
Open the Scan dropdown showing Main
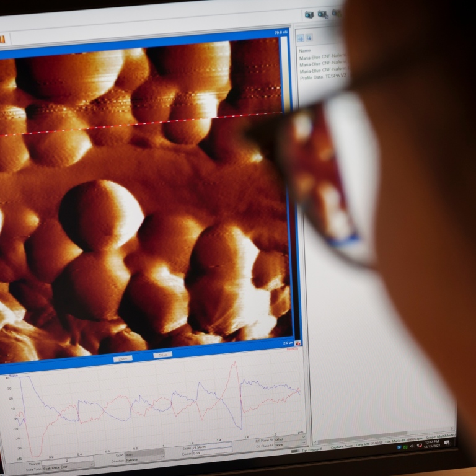pyautogui.click(x=145, y=454)
